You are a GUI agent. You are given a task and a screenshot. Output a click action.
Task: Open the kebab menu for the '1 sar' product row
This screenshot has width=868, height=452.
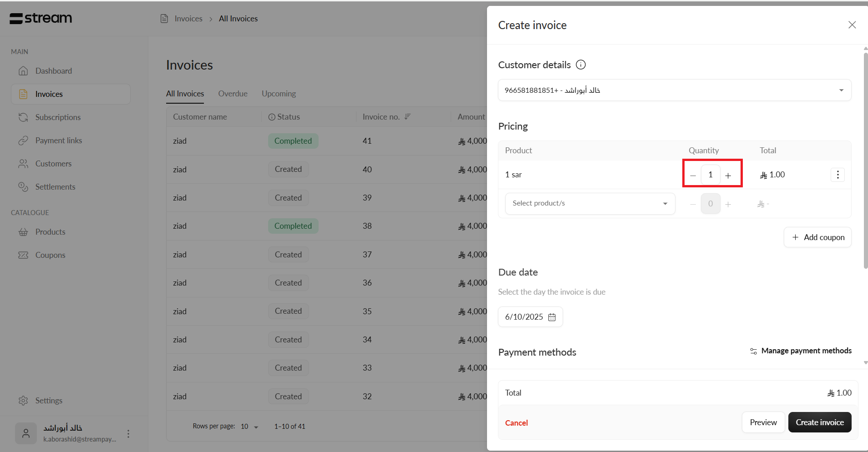point(837,174)
